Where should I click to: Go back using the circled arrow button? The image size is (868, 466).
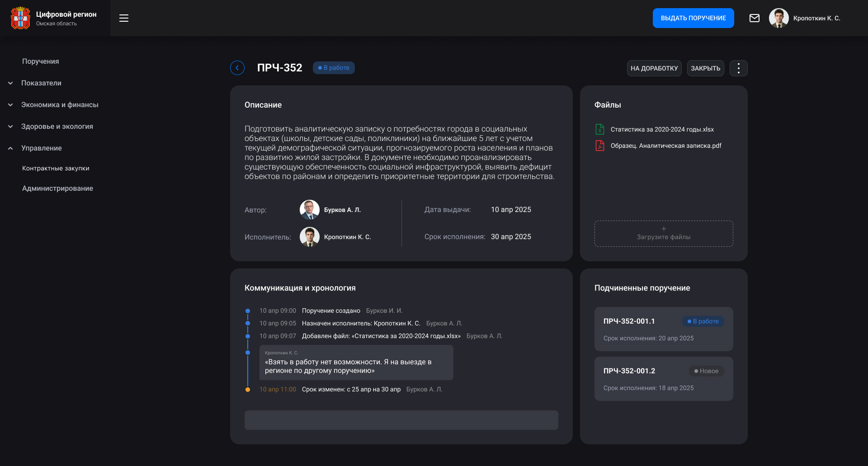tap(237, 68)
